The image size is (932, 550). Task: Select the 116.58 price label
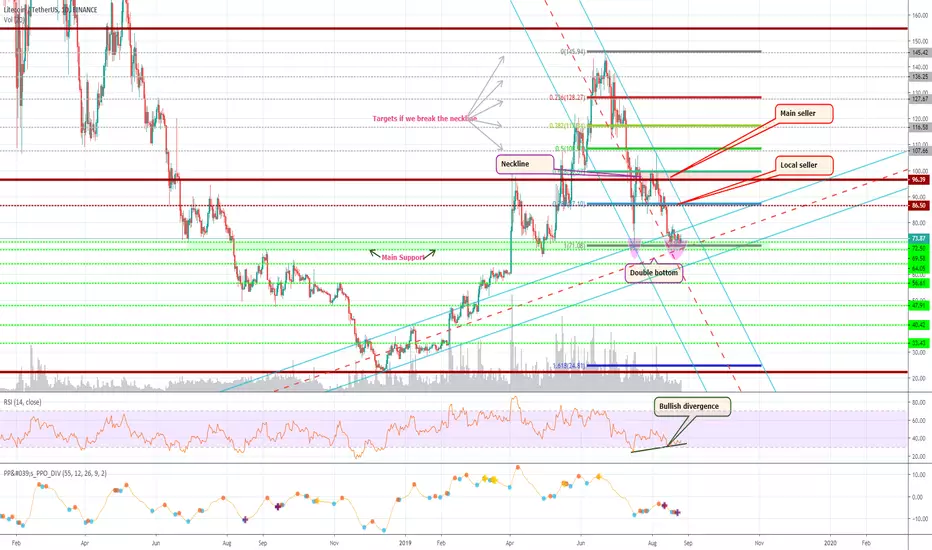click(920, 127)
